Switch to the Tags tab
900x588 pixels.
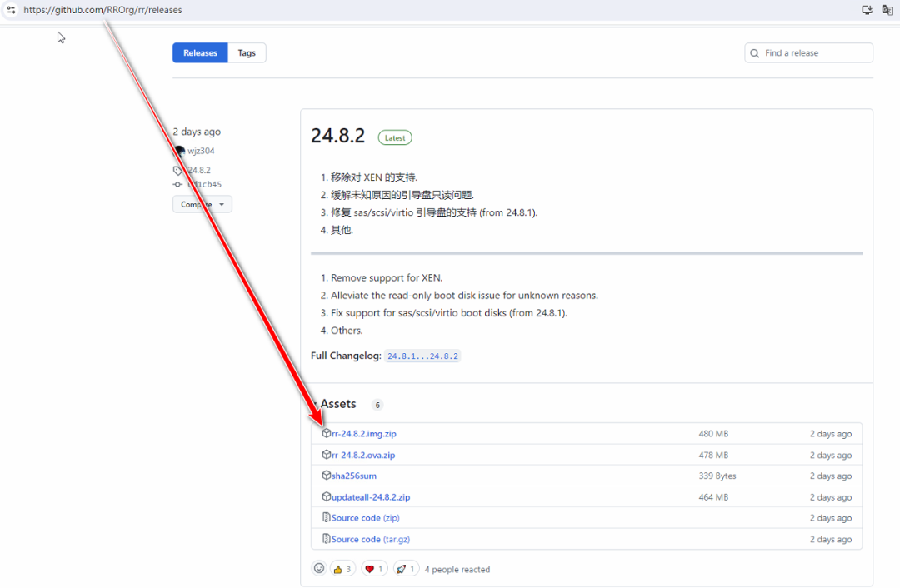tap(247, 53)
